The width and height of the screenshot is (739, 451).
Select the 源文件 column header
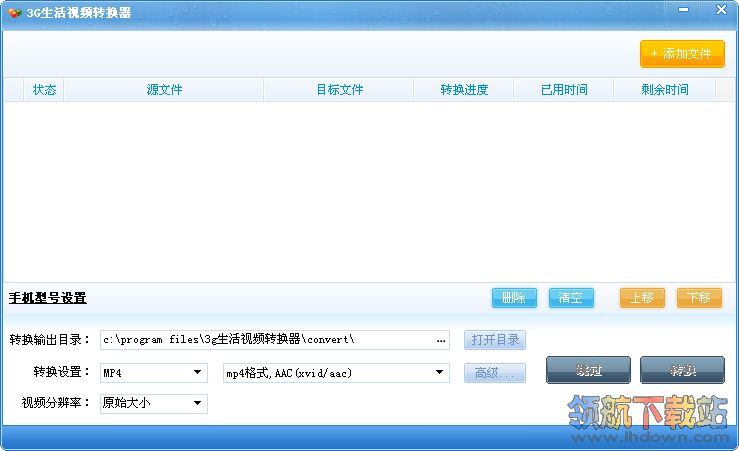coord(164,90)
